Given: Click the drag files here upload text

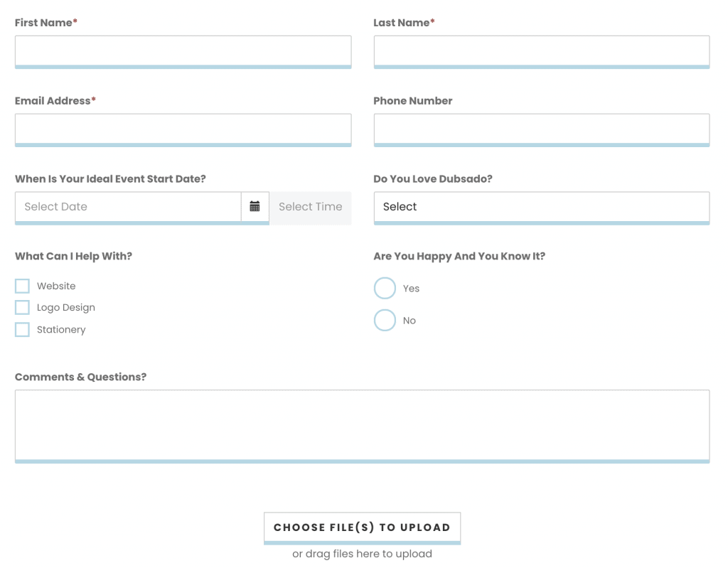Looking at the screenshot, I should pyautogui.click(x=362, y=554).
